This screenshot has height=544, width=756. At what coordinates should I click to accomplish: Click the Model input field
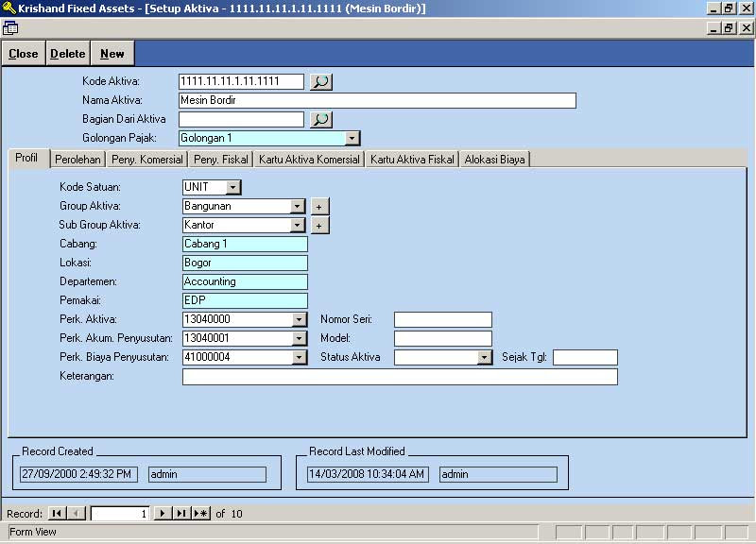[x=443, y=338]
